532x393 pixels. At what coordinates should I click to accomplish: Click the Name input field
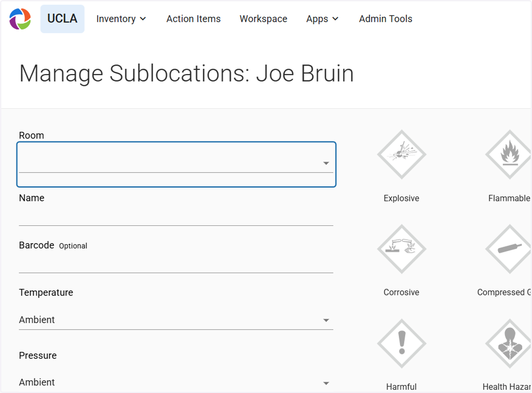(x=176, y=217)
